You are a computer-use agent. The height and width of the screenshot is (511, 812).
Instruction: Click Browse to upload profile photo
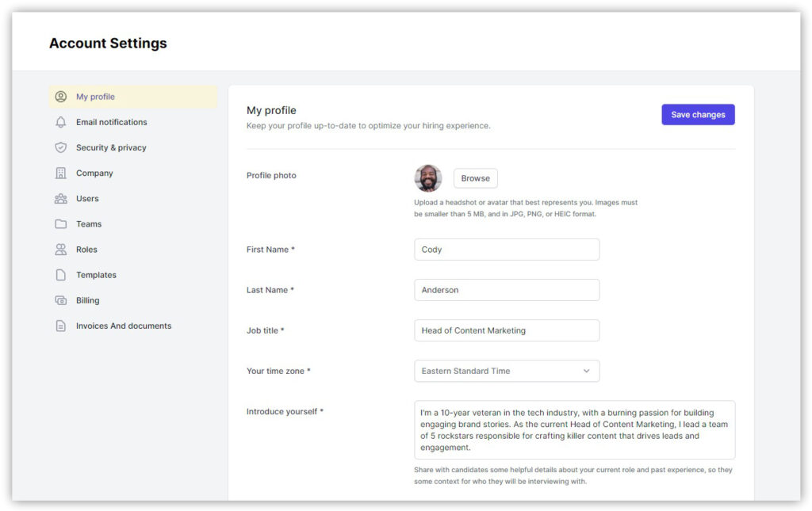pyautogui.click(x=475, y=178)
